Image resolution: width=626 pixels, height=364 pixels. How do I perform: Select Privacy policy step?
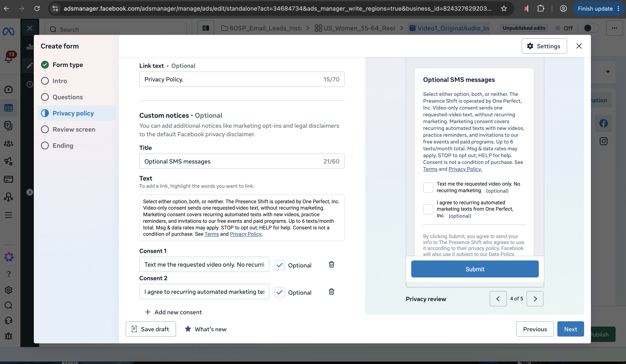point(76,113)
